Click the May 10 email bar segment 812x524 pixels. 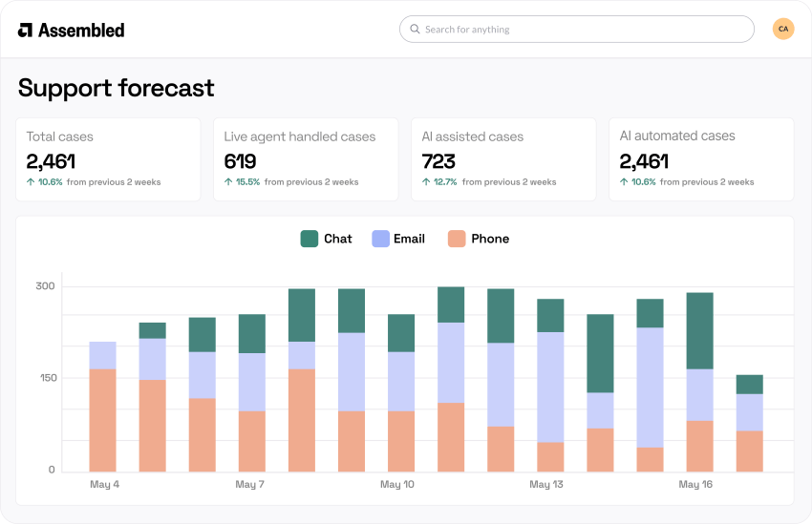click(401, 382)
